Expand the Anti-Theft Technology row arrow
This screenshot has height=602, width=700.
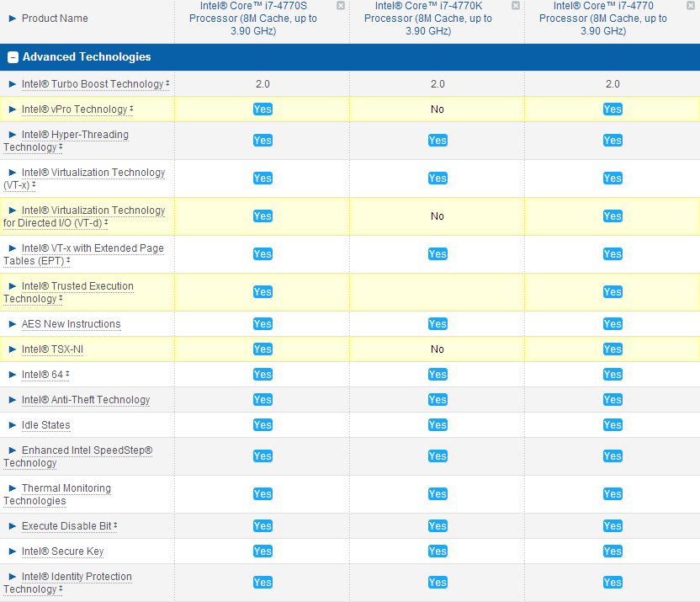(x=13, y=400)
